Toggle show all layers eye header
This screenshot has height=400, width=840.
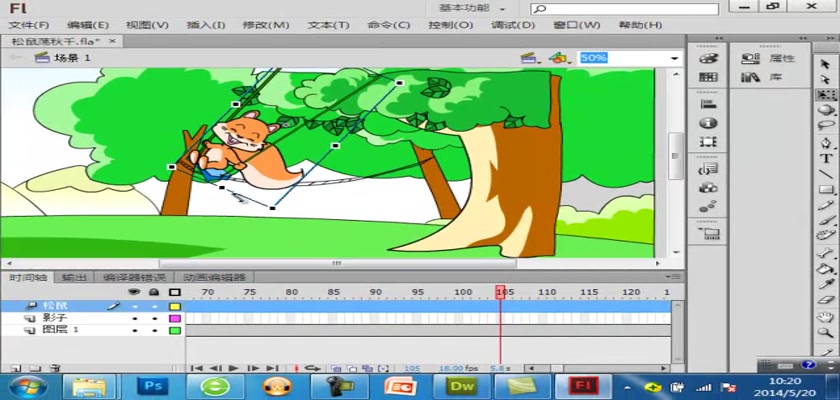(x=135, y=292)
